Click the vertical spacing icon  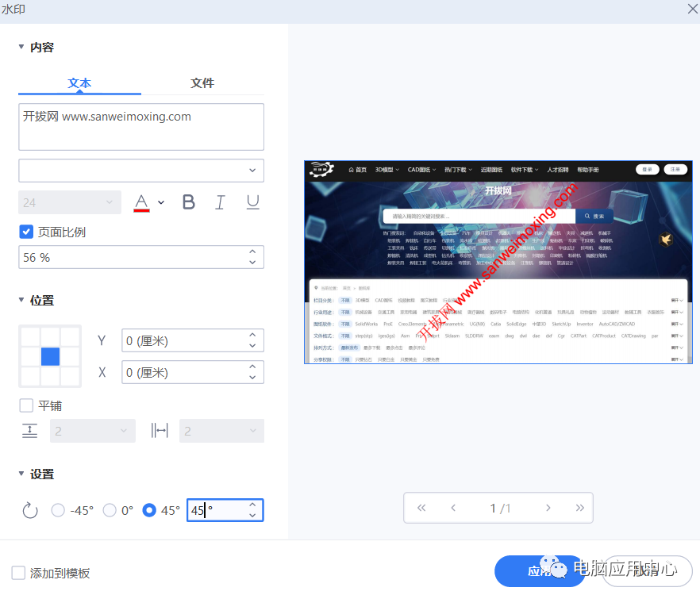point(30,431)
